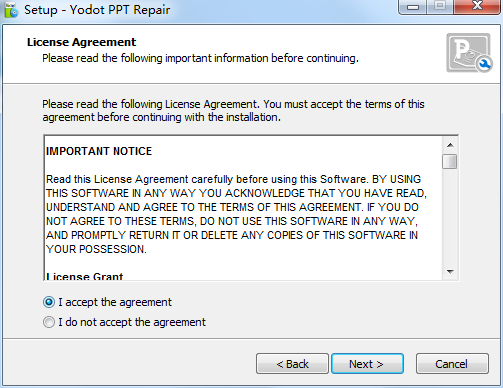This screenshot has height=388, width=503.
Task: Click the scrollbar track below the thumb
Action: coord(450,217)
